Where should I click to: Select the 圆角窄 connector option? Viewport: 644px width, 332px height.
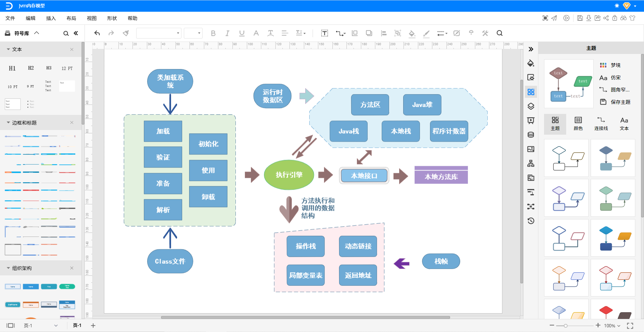tap(614, 89)
